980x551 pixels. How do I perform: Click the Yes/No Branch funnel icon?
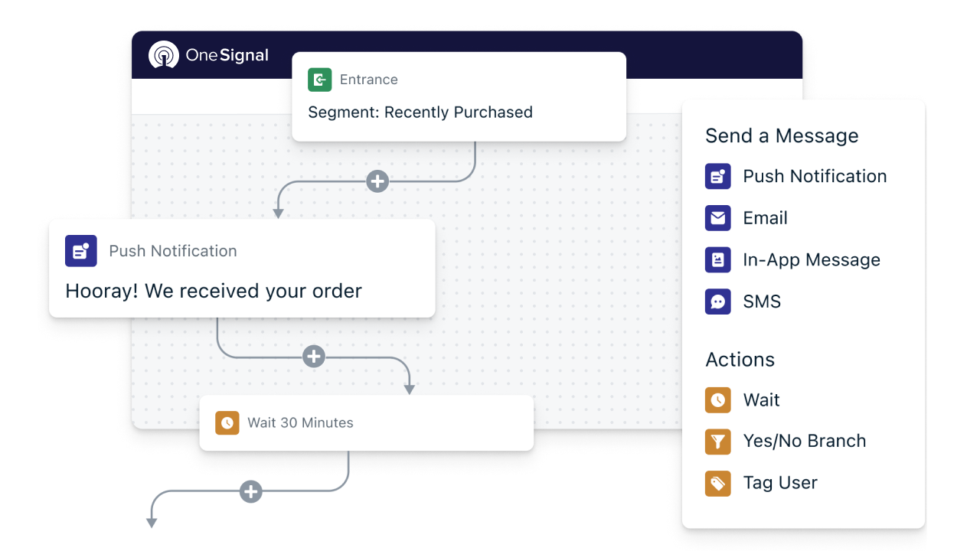(717, 441)
